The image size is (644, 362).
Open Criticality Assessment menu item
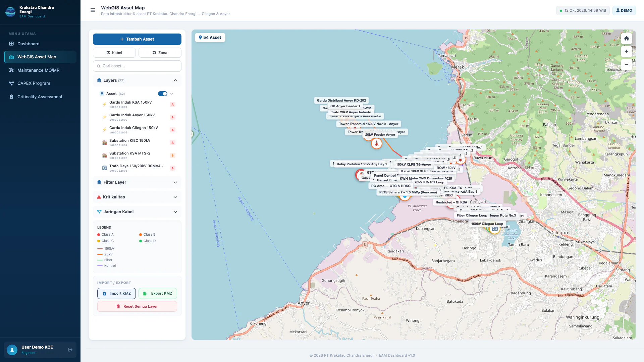(x=40, y=97)
